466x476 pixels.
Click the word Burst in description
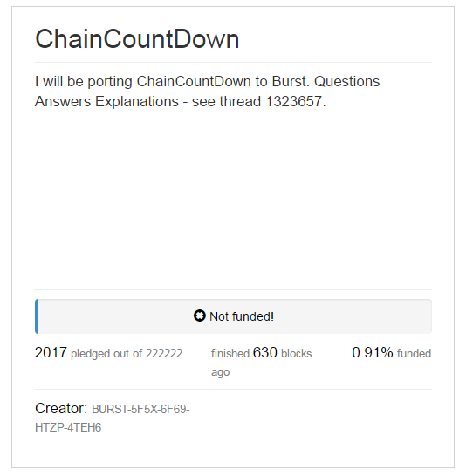point(289,81)
